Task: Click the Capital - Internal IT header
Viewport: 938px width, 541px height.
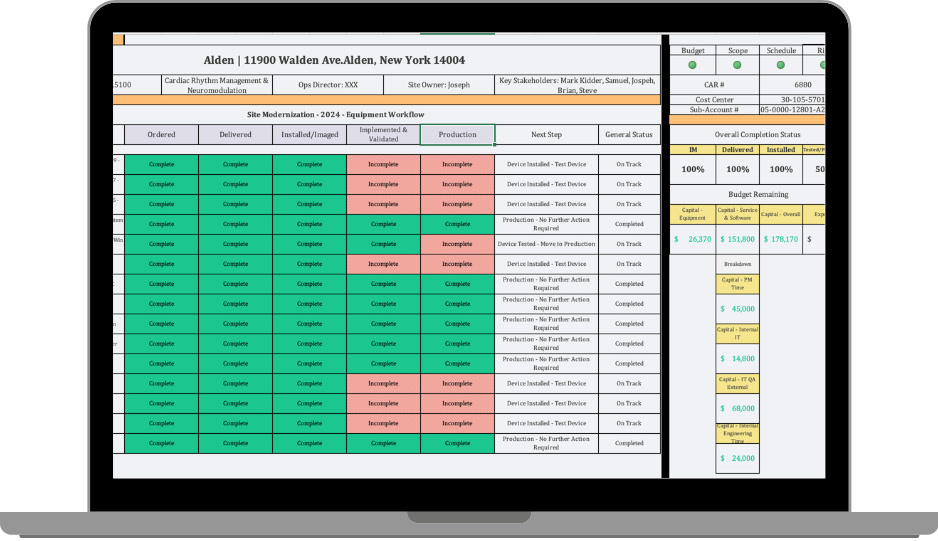Action: pos(738,333)
